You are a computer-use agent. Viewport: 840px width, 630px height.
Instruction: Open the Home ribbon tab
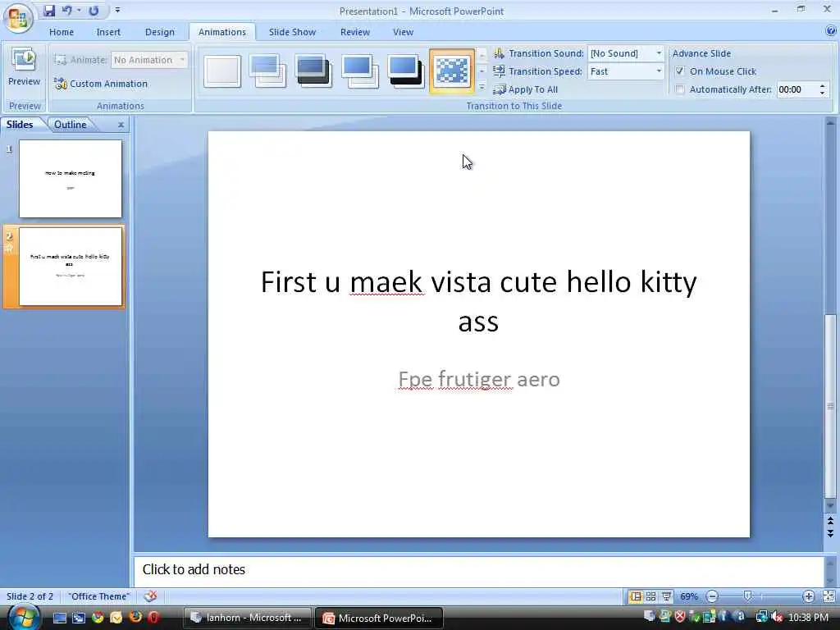click(61, 32)
